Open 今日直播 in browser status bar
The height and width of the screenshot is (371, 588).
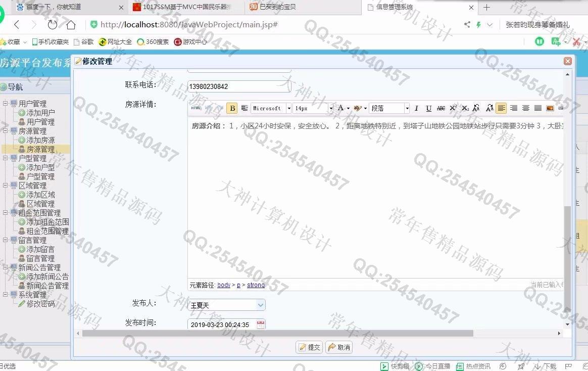point(433,366)
